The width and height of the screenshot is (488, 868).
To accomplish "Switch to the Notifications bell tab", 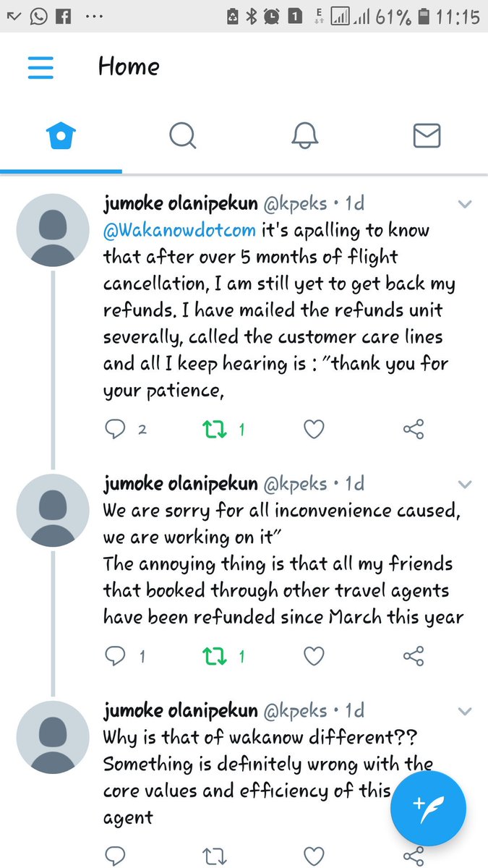I will [304, 135].
